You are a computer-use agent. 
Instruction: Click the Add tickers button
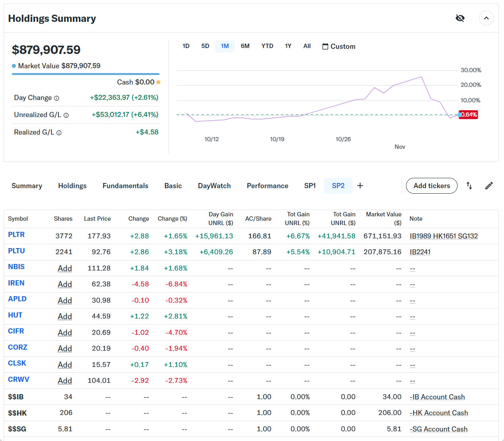point(431,186)
